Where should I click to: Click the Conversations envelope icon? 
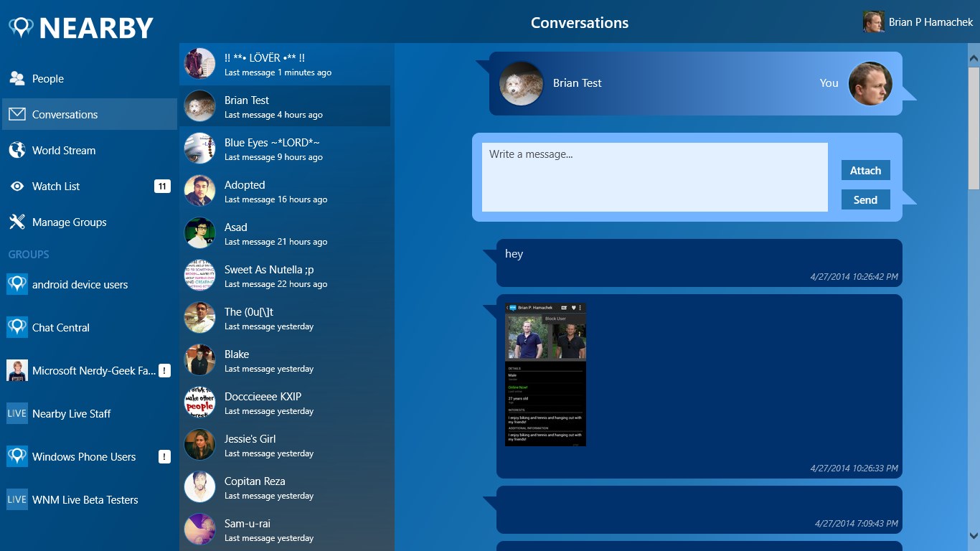coord(17,115)
